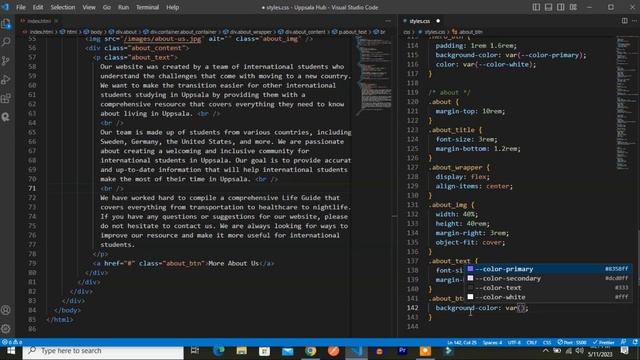This screenshot has width=640, height=360.
Task: Open the View menu
Action: click(x=89, y=7)
